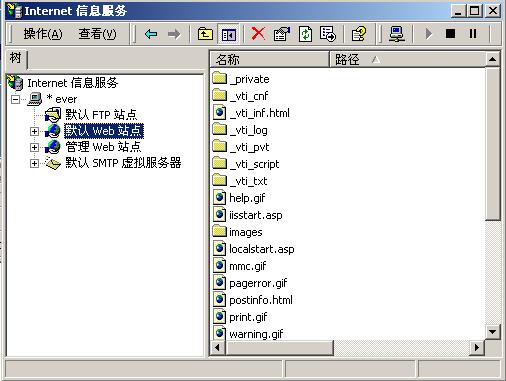
Task: Select the localstart.asp file
Action: tap(262, 249)
